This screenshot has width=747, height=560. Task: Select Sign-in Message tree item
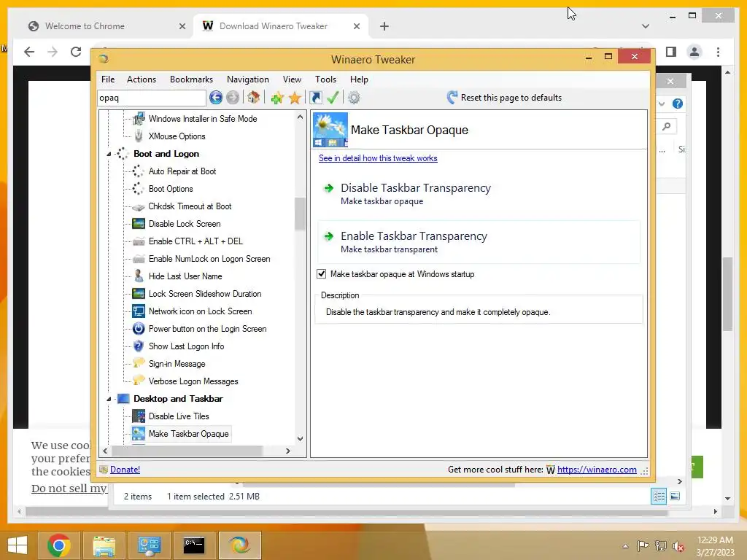coord(177,364)
